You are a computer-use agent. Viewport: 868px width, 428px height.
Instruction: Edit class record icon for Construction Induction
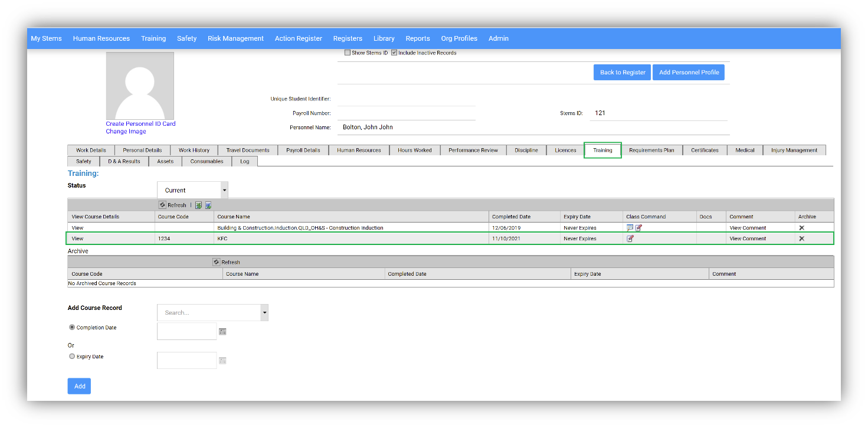point(638,228)
